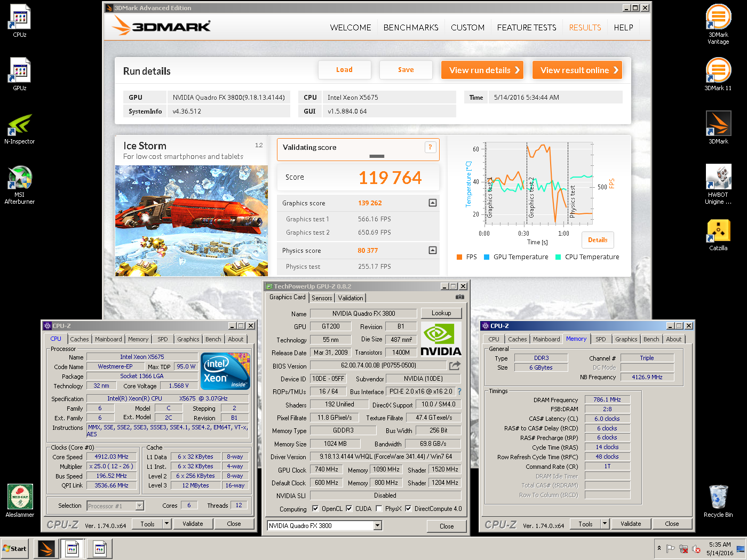The width and height of the screenshot is (747, 560).
Task: Click the first CPU-Z taskbar button
Action: 73,548
